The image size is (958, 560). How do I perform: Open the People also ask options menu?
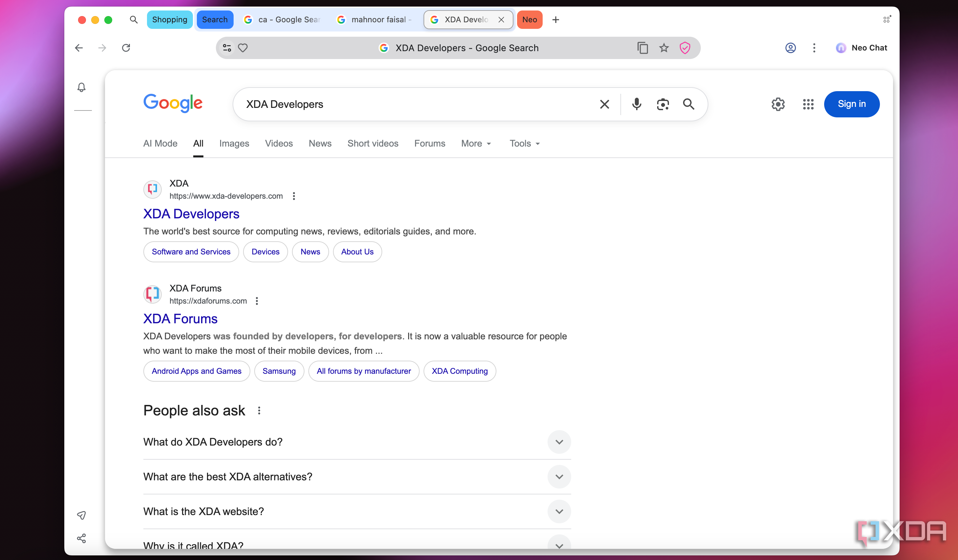259,411
